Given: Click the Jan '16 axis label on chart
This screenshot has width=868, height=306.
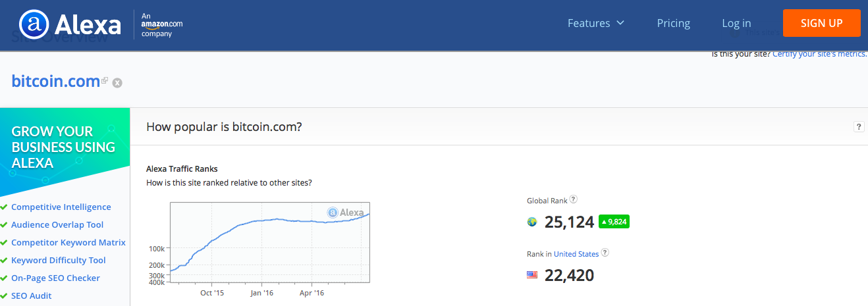Looking at the screenshot, I should click(x=261, y=292).
